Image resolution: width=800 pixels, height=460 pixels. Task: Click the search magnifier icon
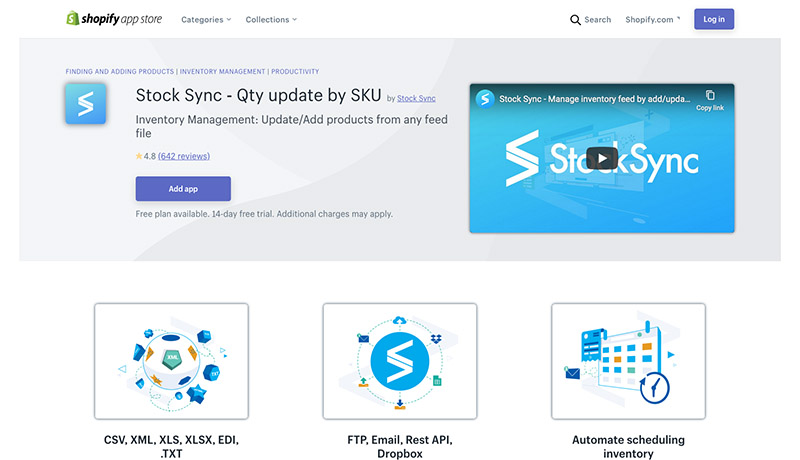pos(575,19)
